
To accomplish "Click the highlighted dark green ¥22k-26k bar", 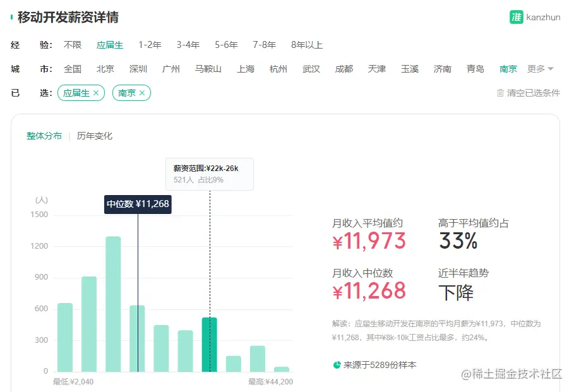I will point(210,345).
